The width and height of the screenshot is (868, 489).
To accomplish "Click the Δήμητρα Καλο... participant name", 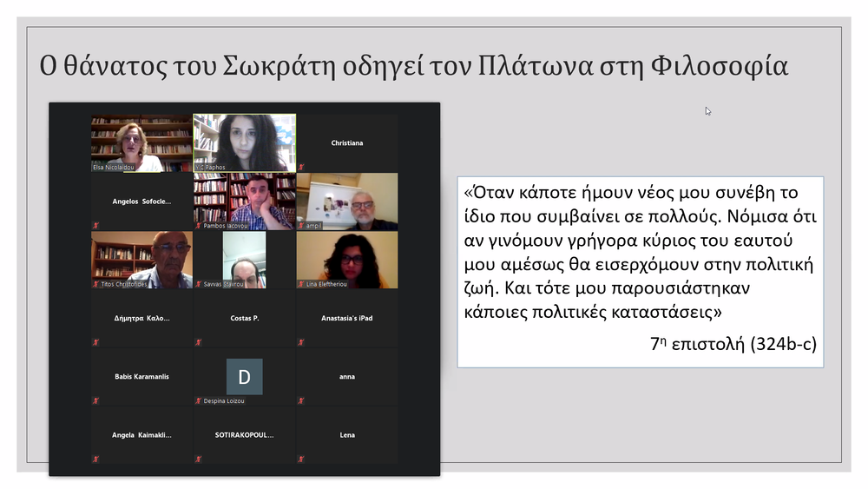I will click(x=141, y=319).
